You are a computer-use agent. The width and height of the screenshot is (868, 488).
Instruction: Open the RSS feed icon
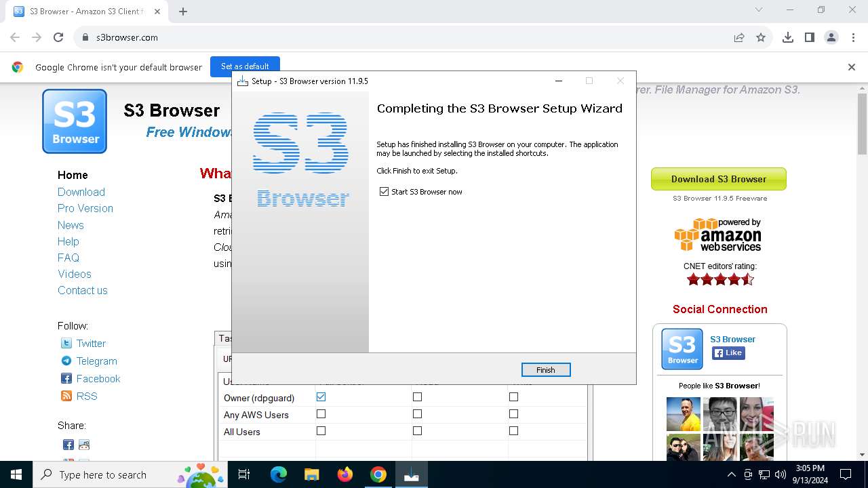(x=66, y=396)
